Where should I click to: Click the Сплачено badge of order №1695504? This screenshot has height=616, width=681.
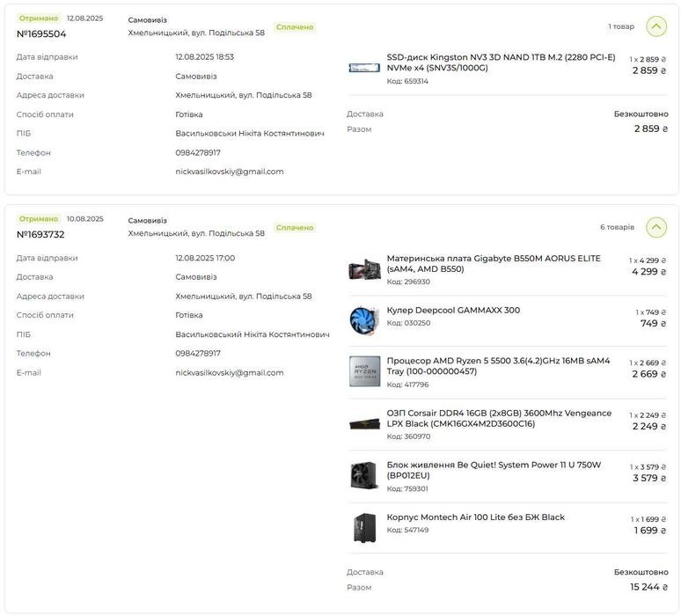pyautogui.click(x=295, y=27)
